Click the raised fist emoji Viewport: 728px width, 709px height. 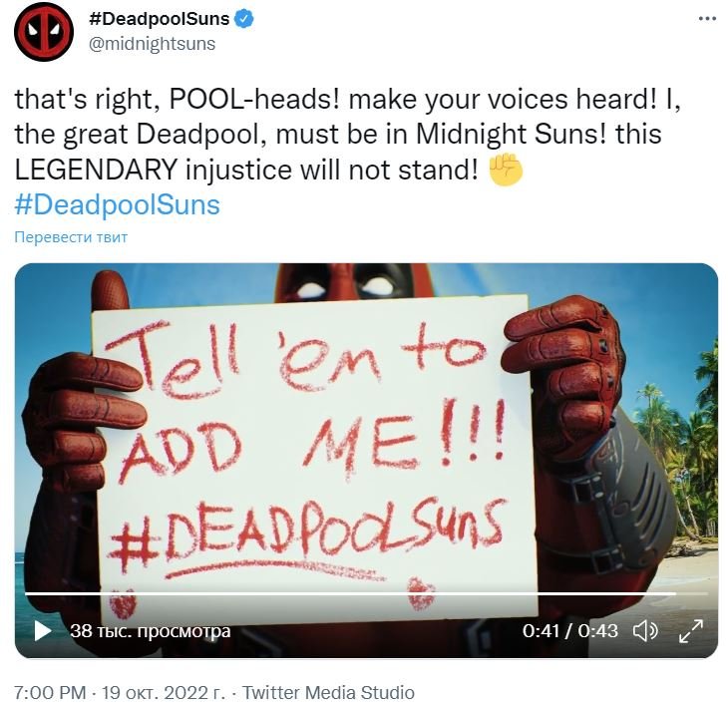tap(506, 171)
